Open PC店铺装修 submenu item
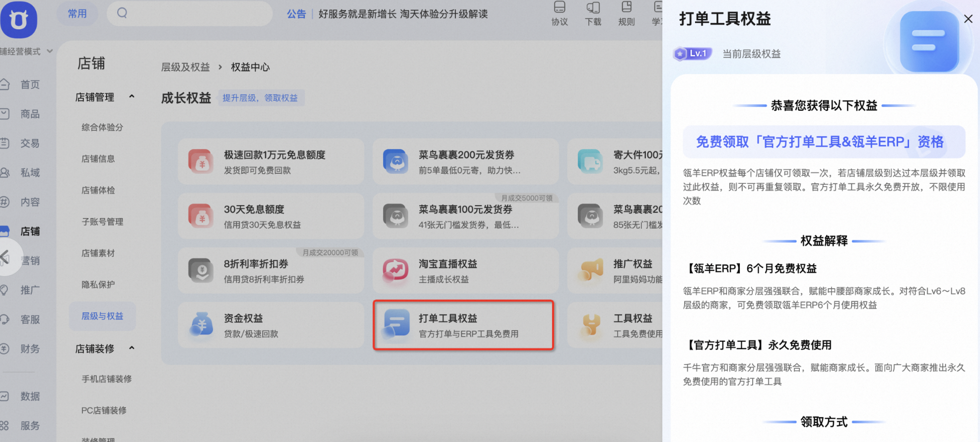980x442 pixels. (x=104, y=410)
